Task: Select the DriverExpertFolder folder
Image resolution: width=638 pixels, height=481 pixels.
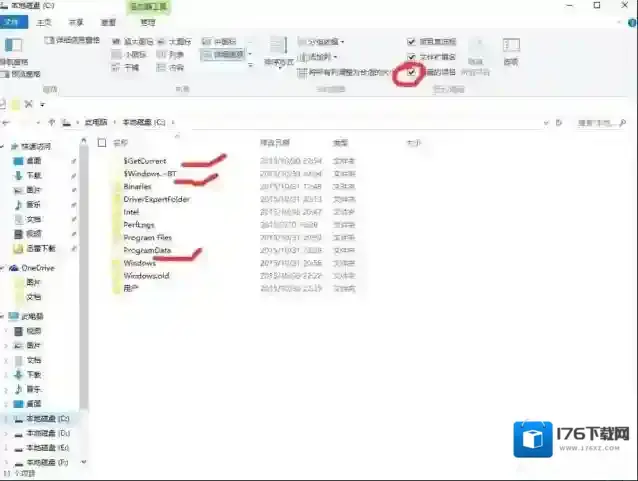Action: click(156, 199)
